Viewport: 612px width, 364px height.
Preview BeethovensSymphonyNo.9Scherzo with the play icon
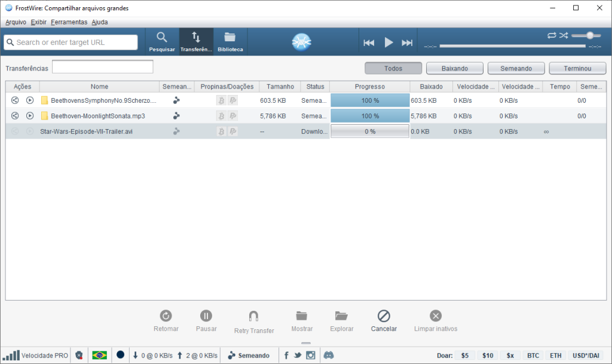[x=29, y=100]
